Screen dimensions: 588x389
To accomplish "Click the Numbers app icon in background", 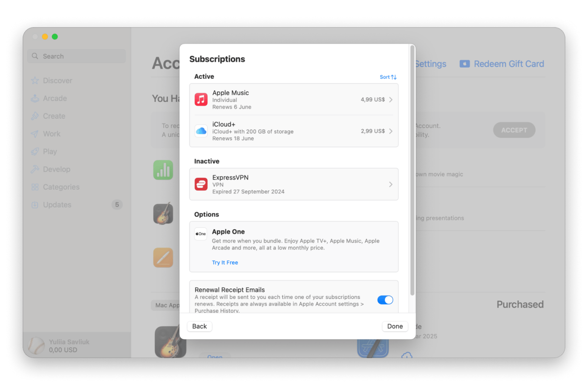I will click(163, 170).
